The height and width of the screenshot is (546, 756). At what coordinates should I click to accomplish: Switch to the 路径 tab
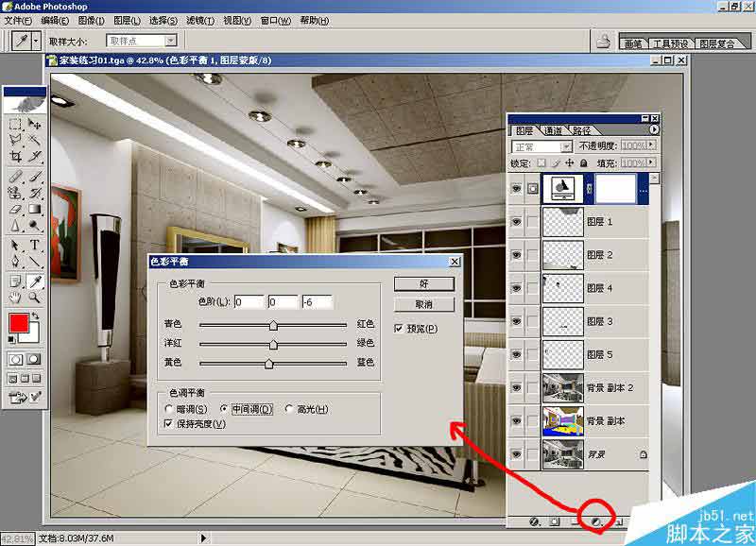click(582, 130)
